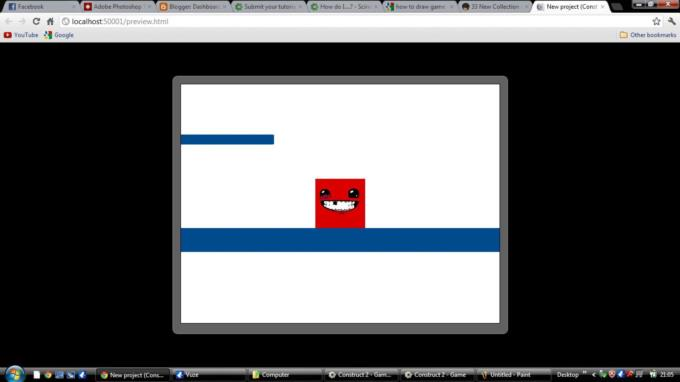Click the back navigation arrow
Viewport: 680px width, 382px height.
coord(9,21)
